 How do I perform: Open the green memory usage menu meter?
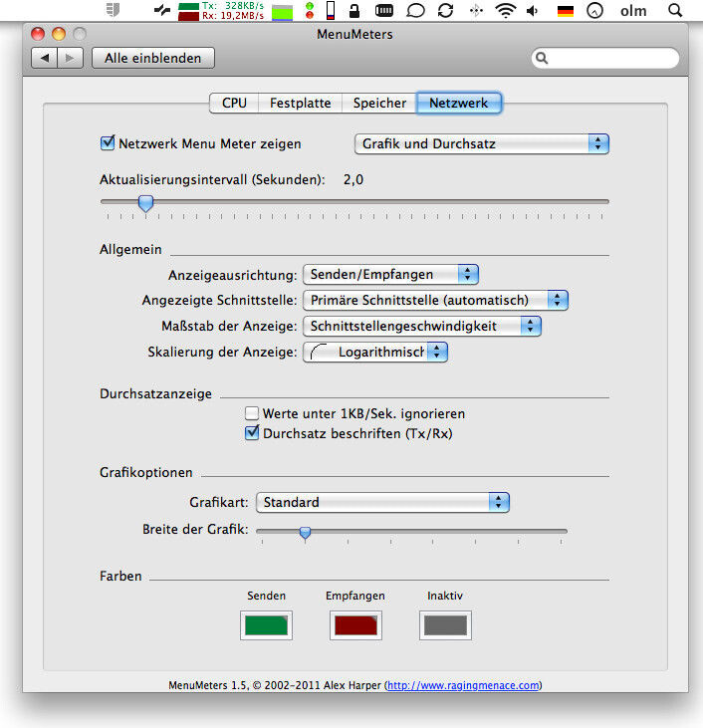click(x=282, y=12)
